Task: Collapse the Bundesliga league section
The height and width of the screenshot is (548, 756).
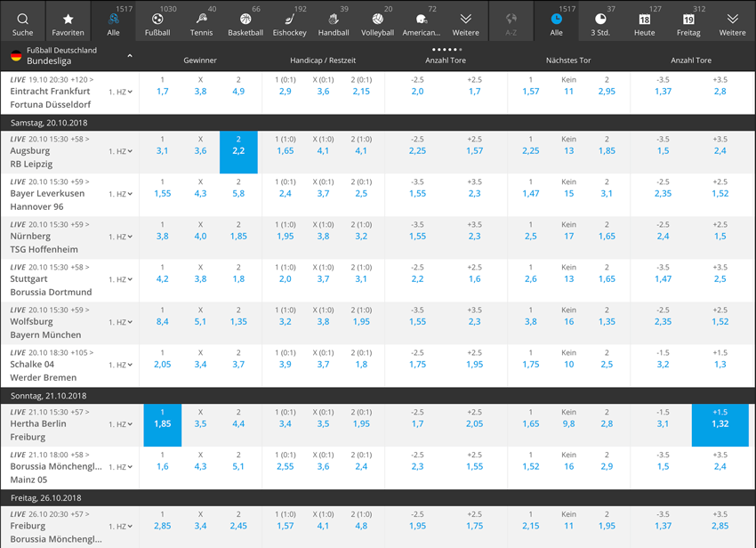Action: tap(130, 56)
